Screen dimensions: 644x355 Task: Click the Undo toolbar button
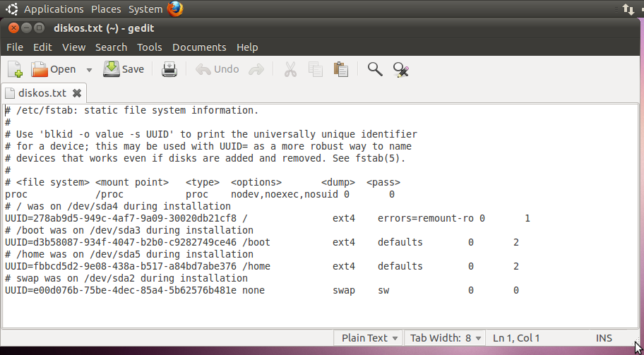[217, 69]
